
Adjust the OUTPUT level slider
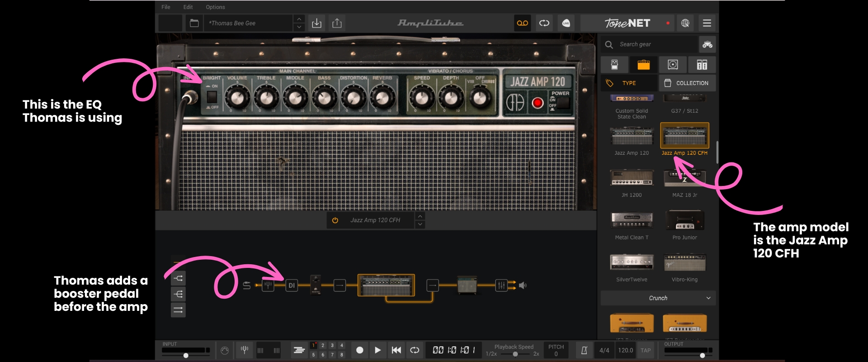pyautogui.click(x=688, y=356)
